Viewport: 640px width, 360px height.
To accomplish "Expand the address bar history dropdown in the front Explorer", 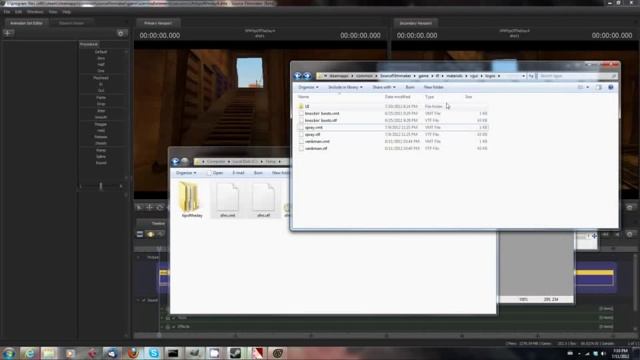I will point(523,76).
